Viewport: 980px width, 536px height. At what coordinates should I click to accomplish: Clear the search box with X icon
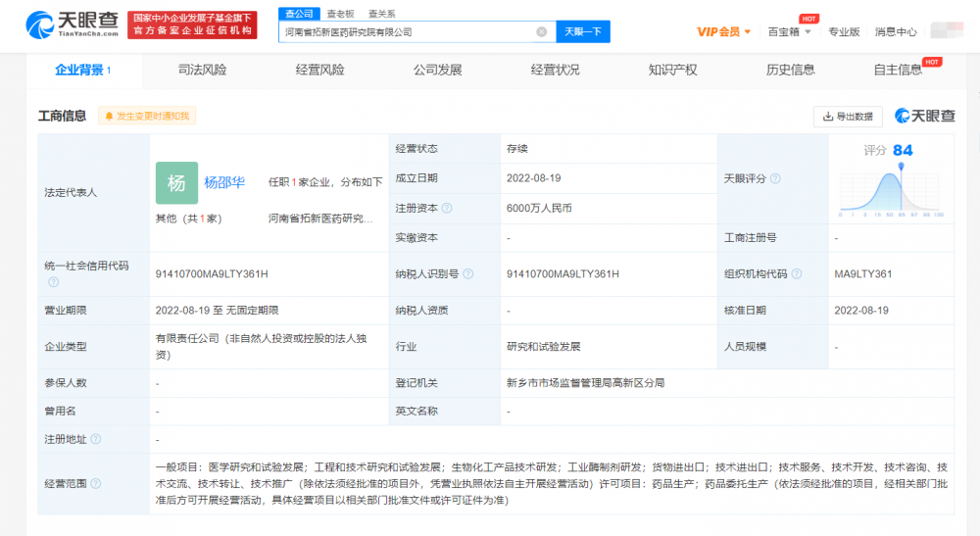tap(542, 32)
